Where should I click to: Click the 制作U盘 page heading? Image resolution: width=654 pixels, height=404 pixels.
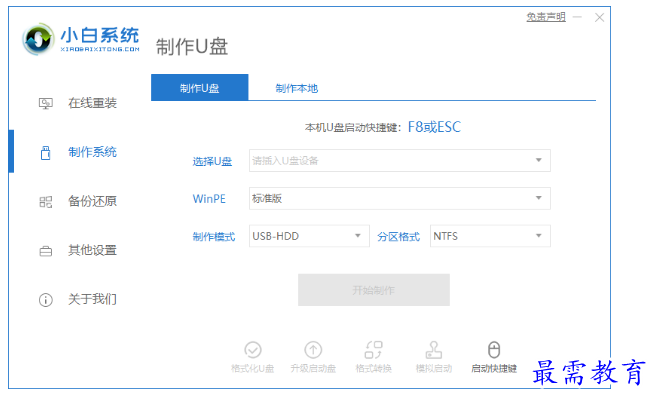(192, 47)
